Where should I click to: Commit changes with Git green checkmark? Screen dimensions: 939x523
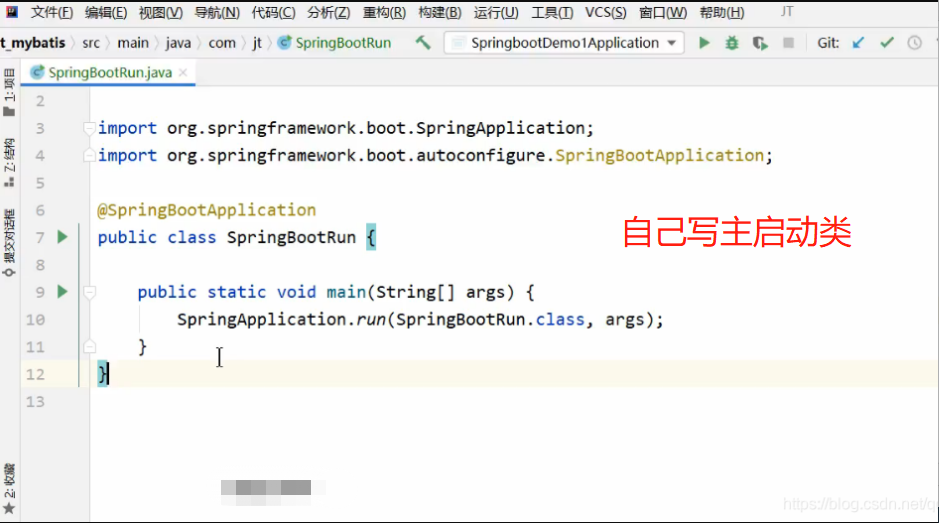tap(887, 43)
